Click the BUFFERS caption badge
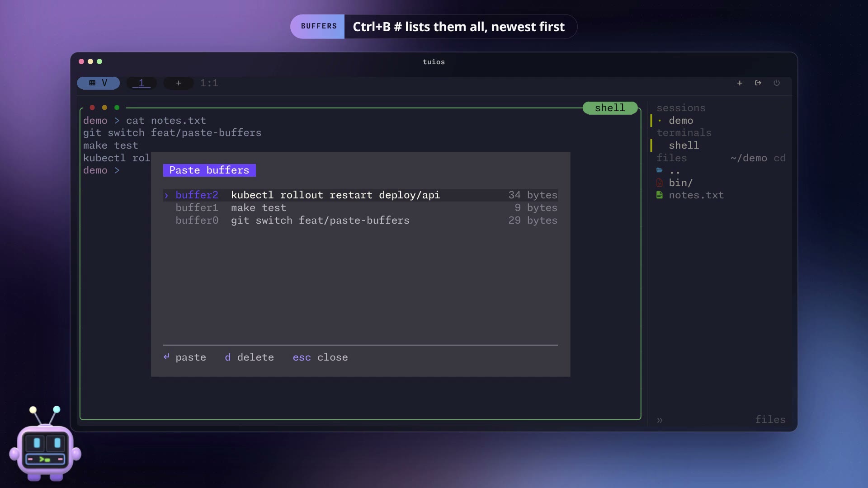Image resolution: width=868 pixels, height=488 pixels. point(319,26)
